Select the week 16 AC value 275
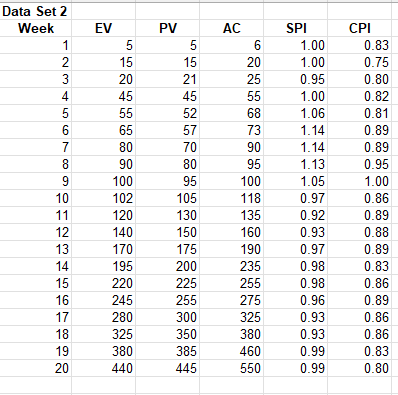Viewport: 398px width, 395px height. click(231, 300)
